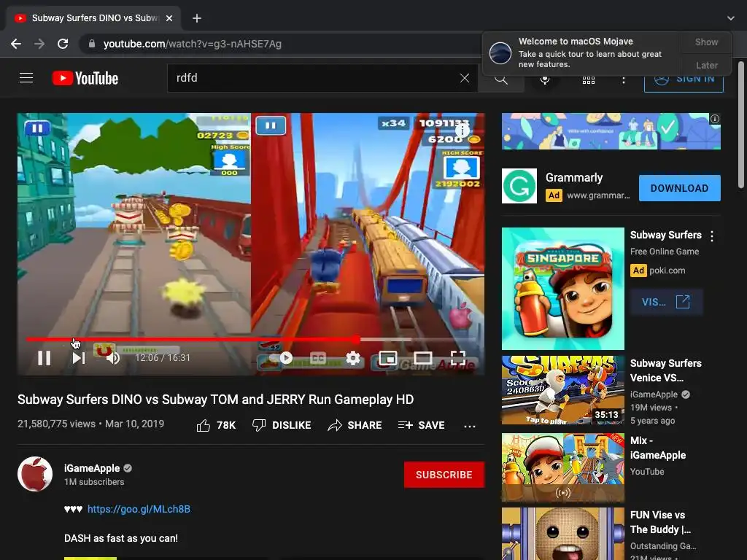Click the video info card icon

(462, 130)
